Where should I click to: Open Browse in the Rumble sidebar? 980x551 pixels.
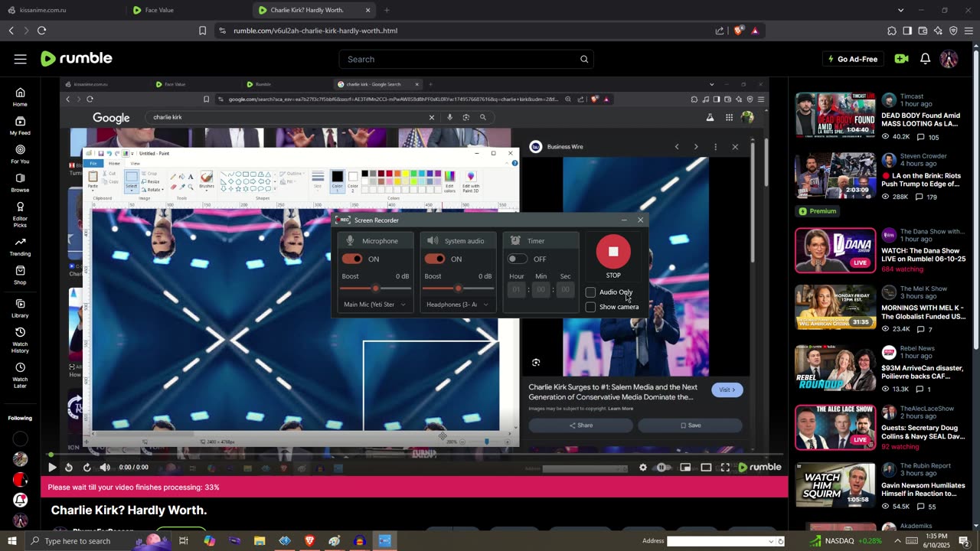[20, 183]
